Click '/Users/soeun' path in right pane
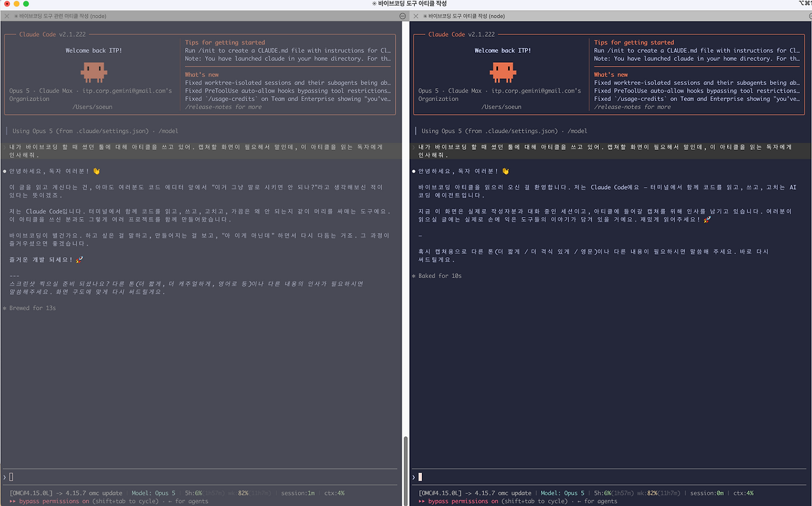The width and height of the screenshot is (812, 506). 502,107
